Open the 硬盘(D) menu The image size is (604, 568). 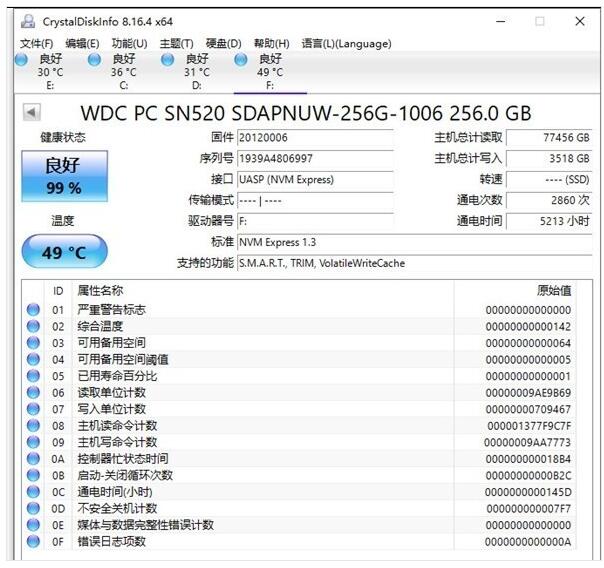click(x=223, y=44)
